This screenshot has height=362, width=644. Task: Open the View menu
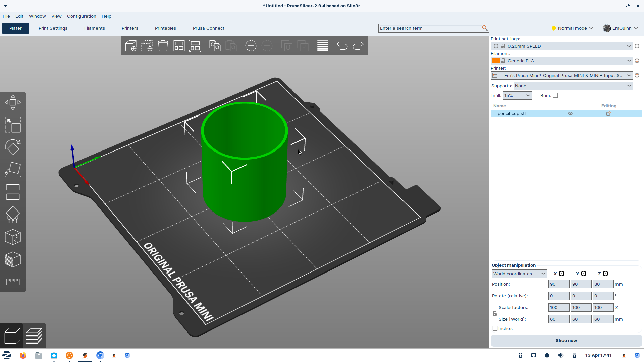click(x=56, y=16)
